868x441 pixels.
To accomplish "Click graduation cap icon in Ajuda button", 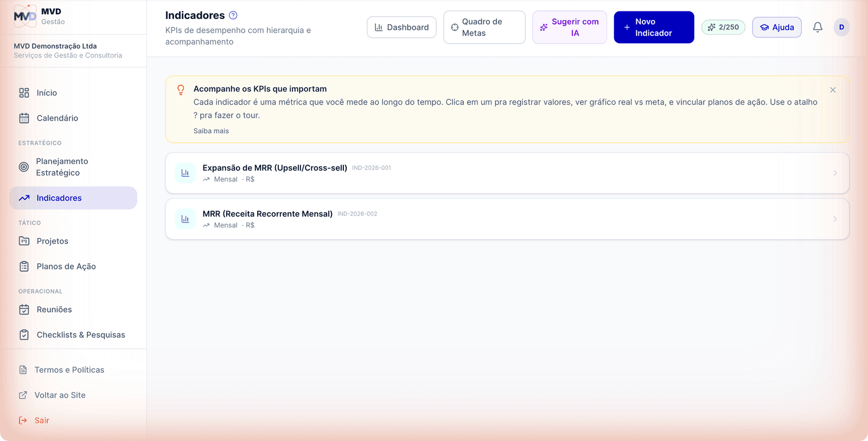I will click(x=764, y=27).
